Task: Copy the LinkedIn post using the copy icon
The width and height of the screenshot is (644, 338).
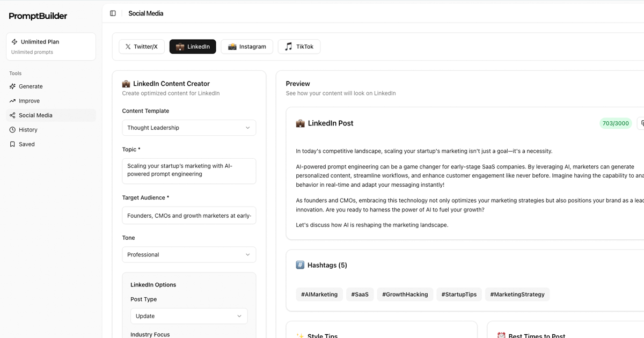Action: point(642,123)
